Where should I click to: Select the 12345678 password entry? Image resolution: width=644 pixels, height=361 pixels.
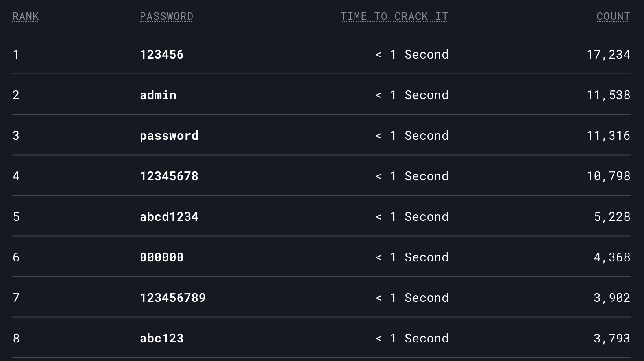pos(169,176)
